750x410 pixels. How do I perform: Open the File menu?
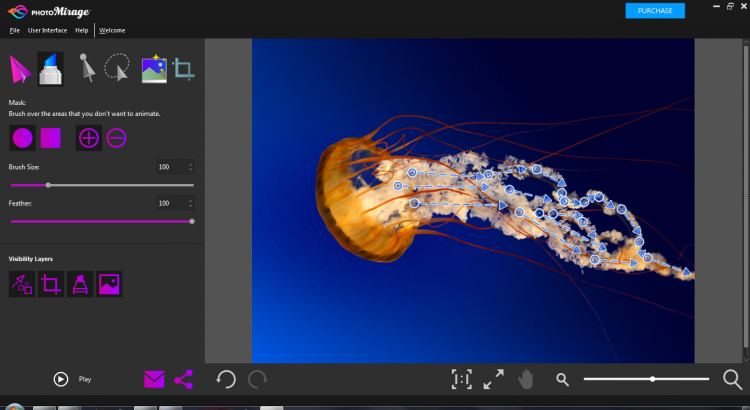pyautogui.click(x=15, y=30)
